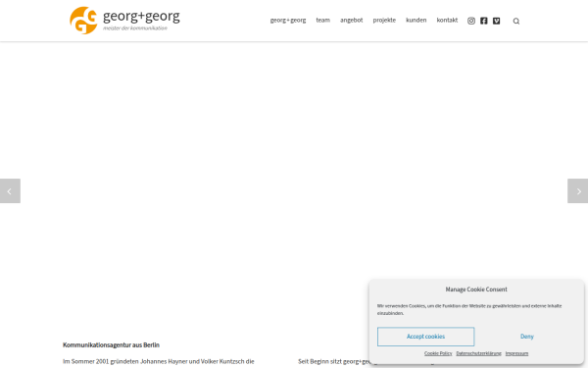Click the georg+georg site title text

(x=141, y=16)
